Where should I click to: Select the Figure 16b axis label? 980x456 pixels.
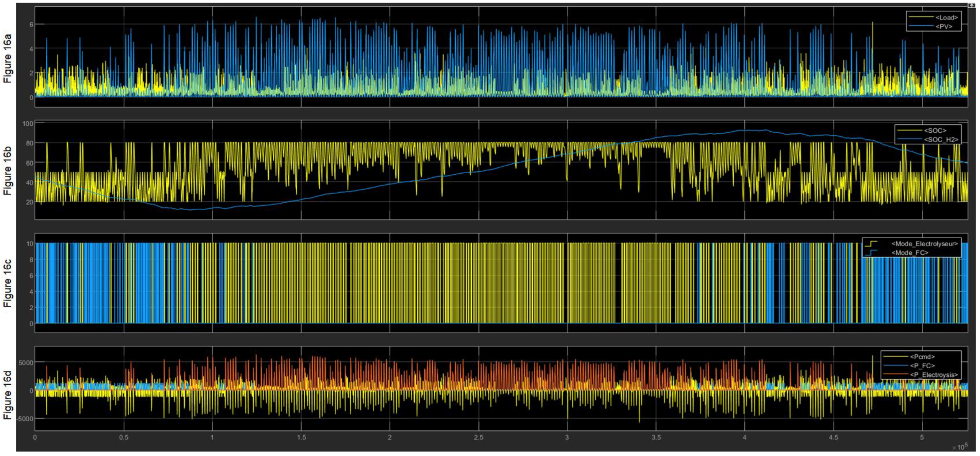(x=7, y=171)
